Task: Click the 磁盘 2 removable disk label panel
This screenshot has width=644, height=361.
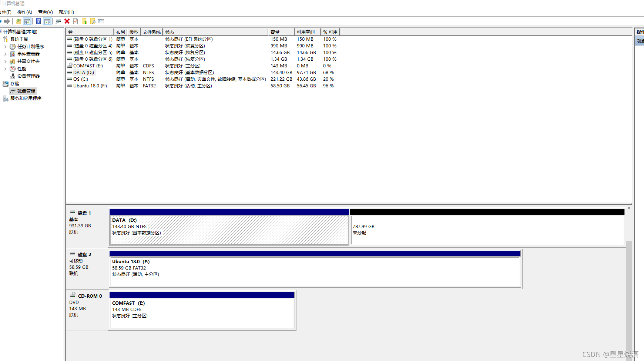Action: [x=87, y=269]
